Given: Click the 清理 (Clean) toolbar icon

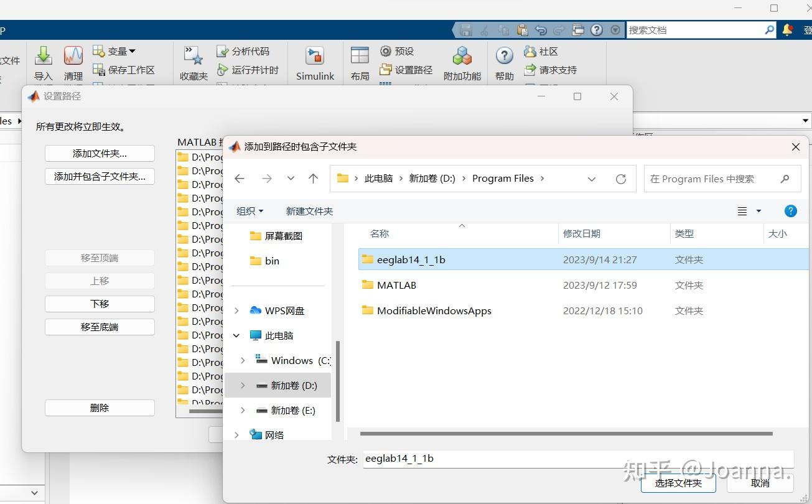Looking at the screenshot, I should click(73, 60).
